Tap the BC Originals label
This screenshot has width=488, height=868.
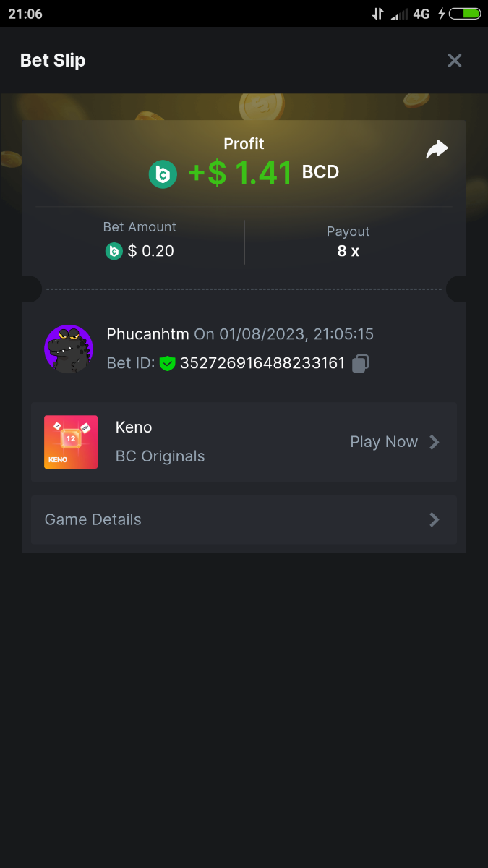pyautogui.click(x=160, y=456)
